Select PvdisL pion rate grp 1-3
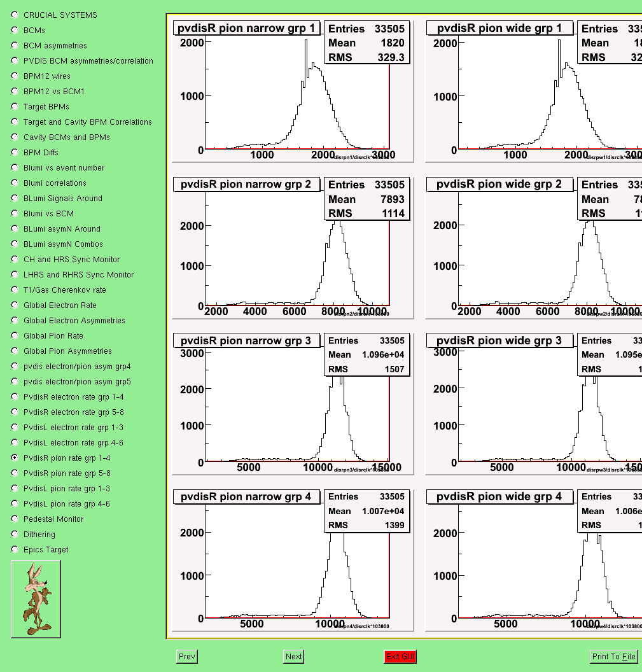Image resolution: width=642 pixels, height=672 pixels. (15, 489)
